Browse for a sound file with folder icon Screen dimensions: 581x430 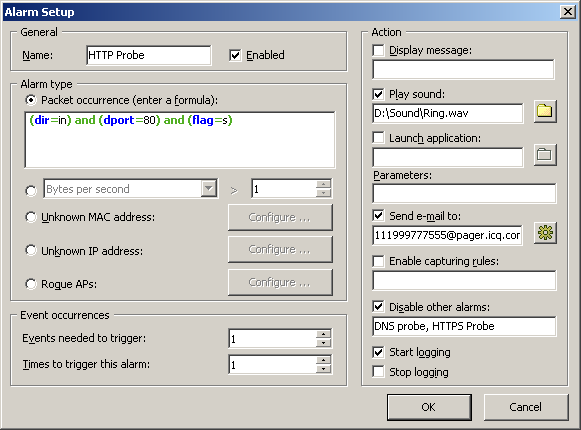pos(545,111)
